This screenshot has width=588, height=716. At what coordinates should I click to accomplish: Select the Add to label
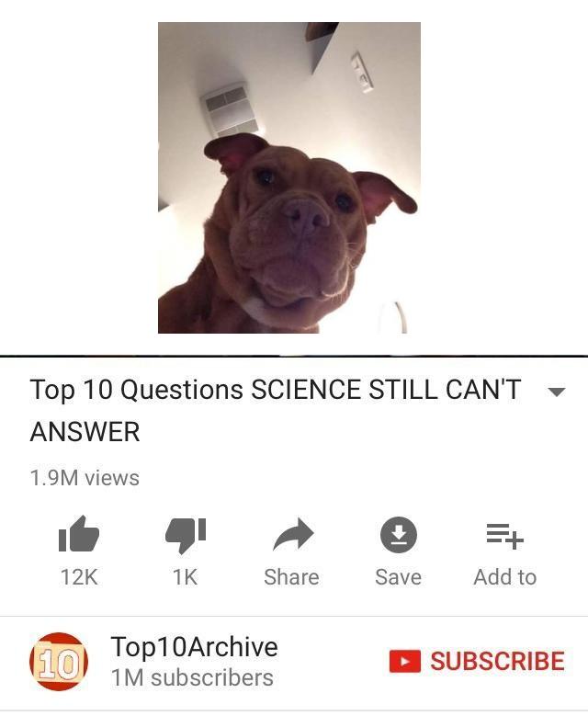pyautogui.click(x=505, y=576)
